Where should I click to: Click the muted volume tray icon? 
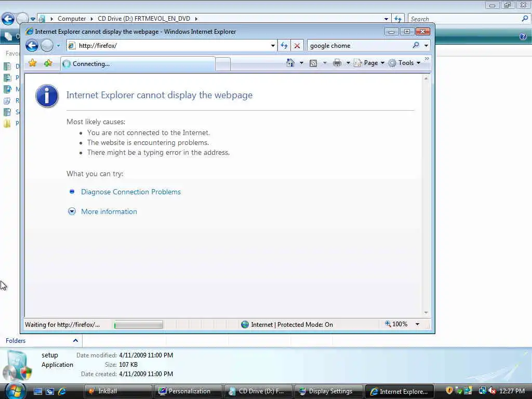point(493,391)
